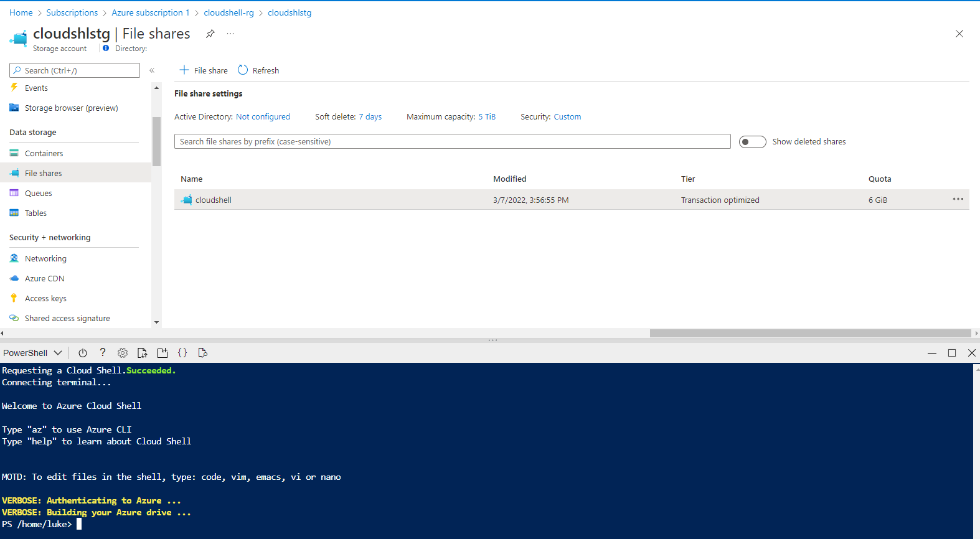The width and height of the screenshot is (980, 539).
Task: Open Cloud Shell help question mark
Action: click(x=103, y=352)
